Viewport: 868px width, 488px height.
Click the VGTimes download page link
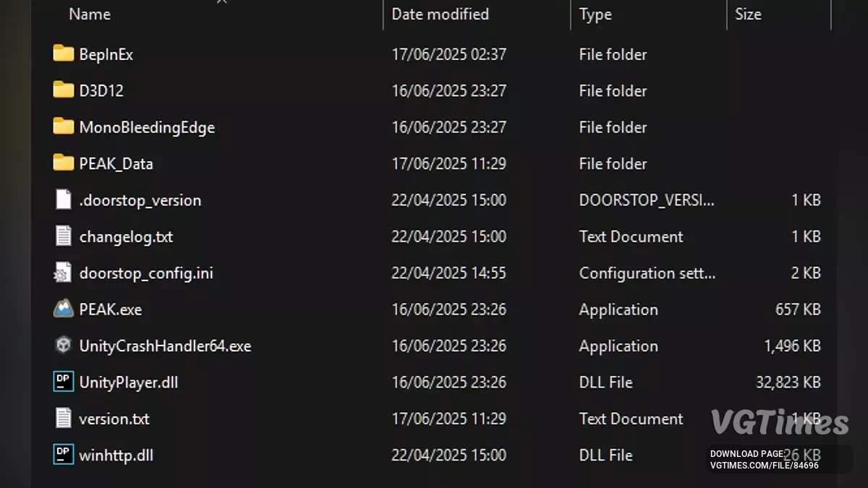pos(764,460)
